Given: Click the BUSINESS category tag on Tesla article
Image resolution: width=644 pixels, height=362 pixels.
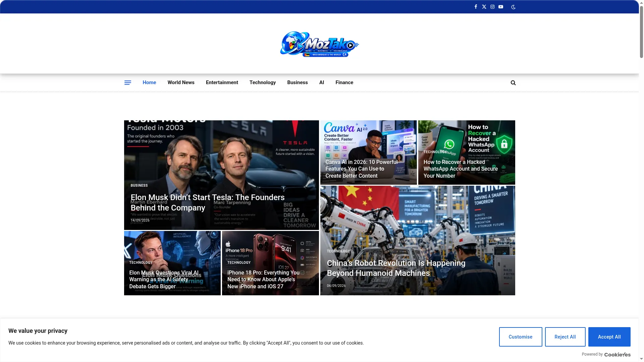Looking at the screenshot, I should tap(139, 185).
